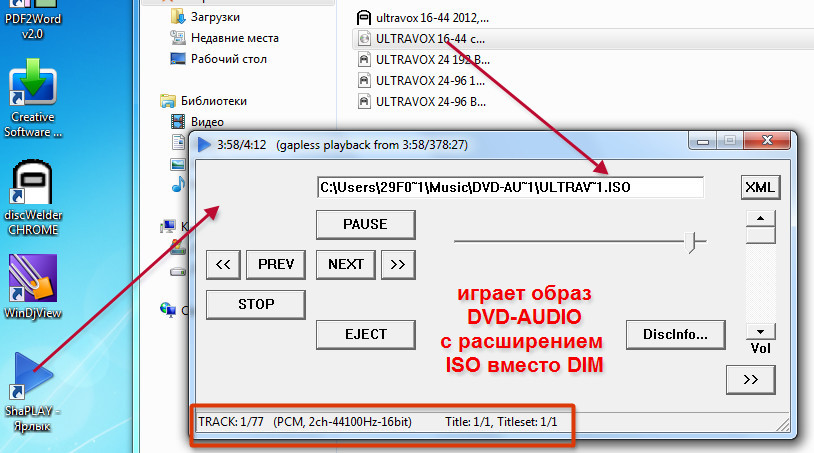Expand the player with the >> button below Vol
The height and width of the screenshot is (453, 814).
click(751, 380)
